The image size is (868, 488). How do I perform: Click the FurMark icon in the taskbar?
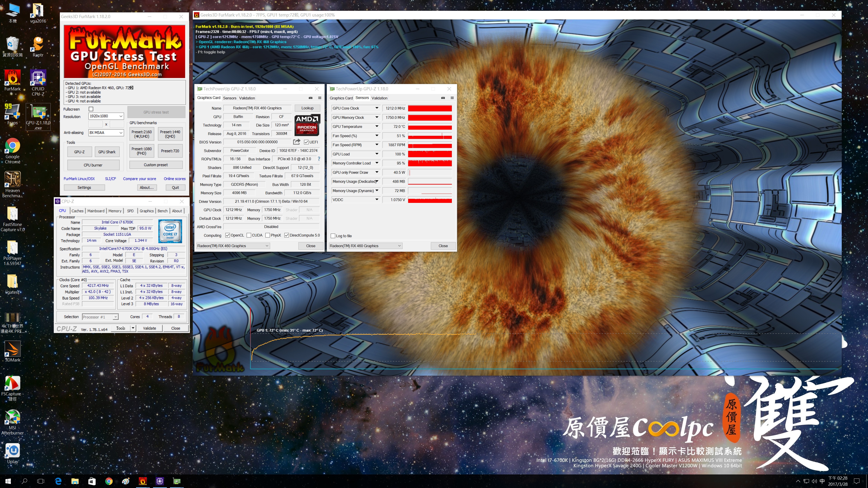[143, 481]
